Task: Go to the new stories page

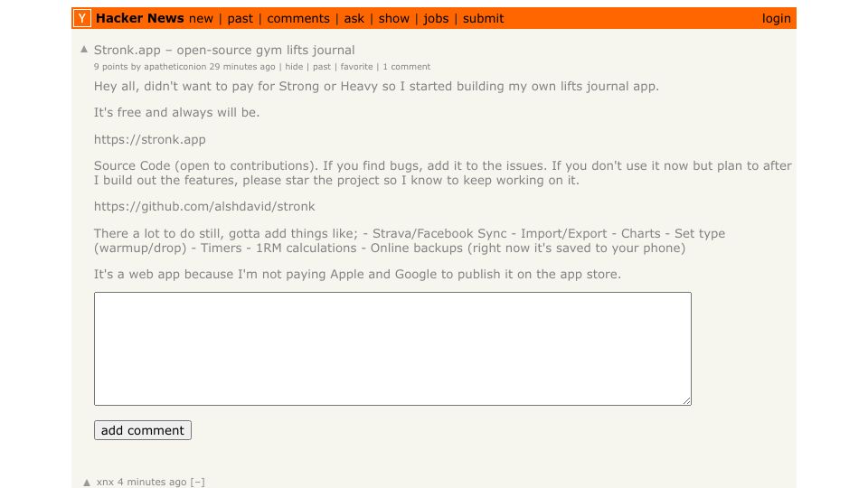Action: [x=201, y=18]
